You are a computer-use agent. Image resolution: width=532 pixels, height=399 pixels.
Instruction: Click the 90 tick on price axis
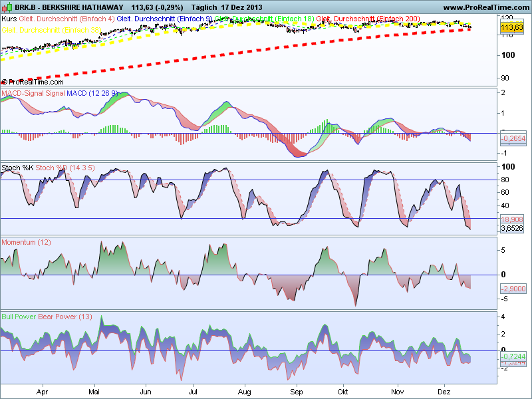[x=505, y=78]
